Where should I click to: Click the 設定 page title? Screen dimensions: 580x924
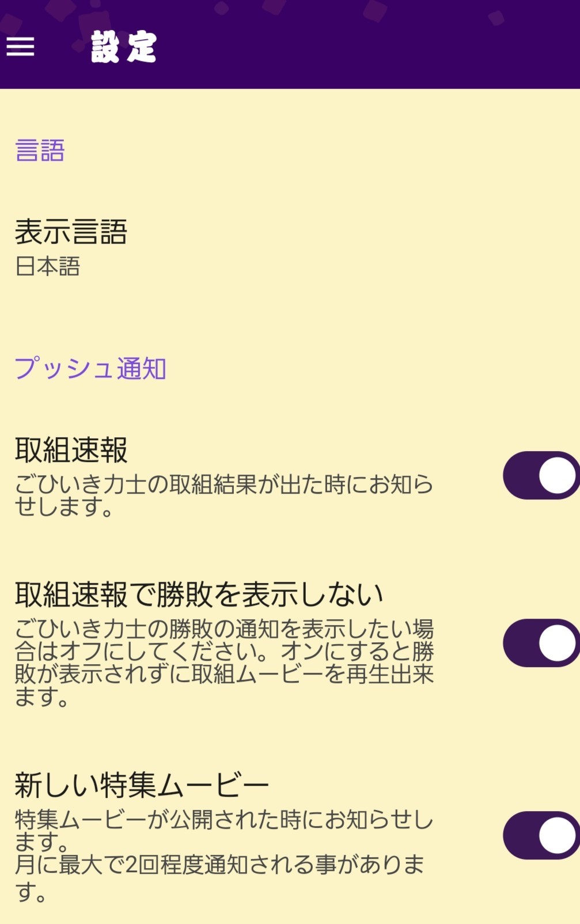point(124,47)
